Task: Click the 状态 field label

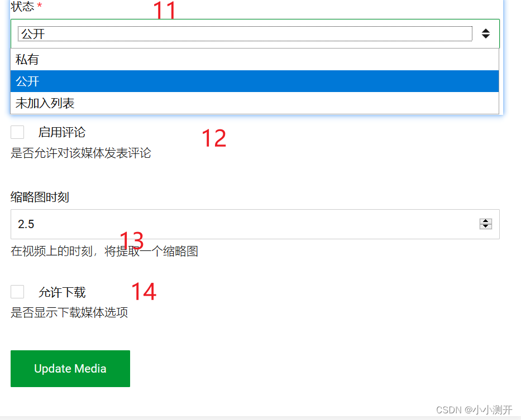Action: coord(22,6)
